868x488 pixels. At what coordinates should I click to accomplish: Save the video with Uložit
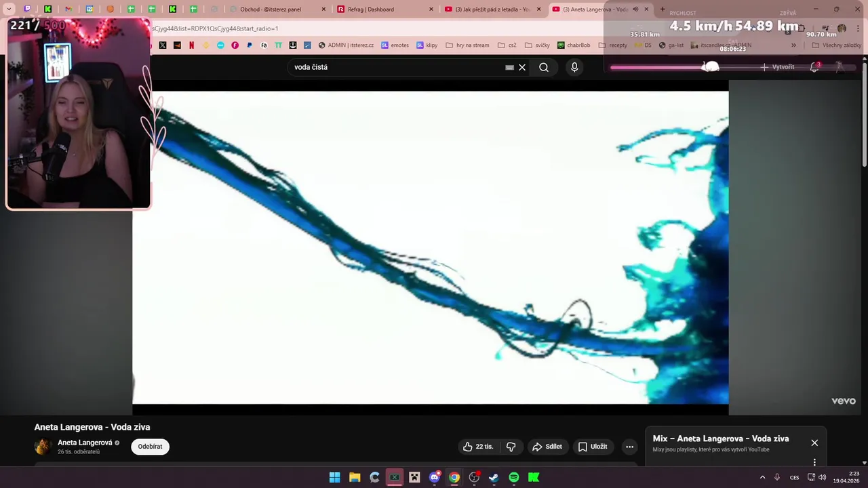click(x=593, y=447)
